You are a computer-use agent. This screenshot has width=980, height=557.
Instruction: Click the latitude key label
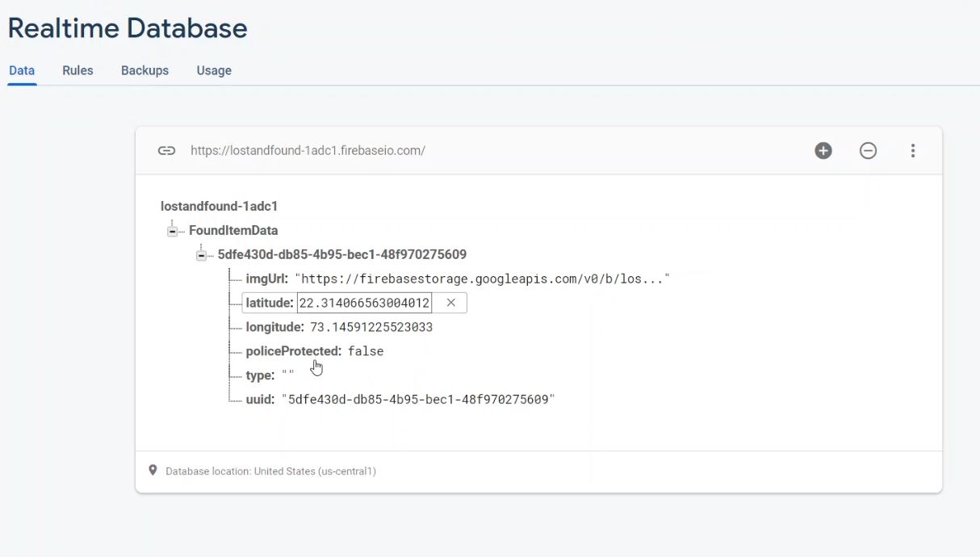[x=270, y=303]
